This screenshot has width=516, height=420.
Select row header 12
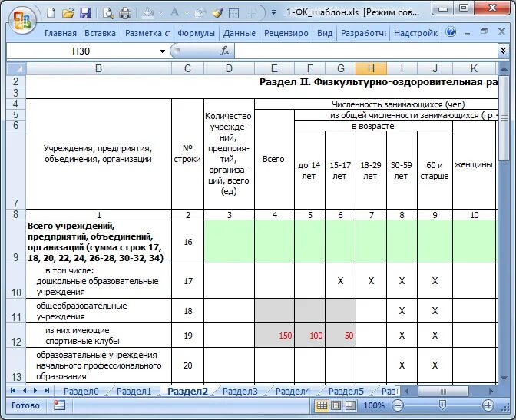click(16, 335)
